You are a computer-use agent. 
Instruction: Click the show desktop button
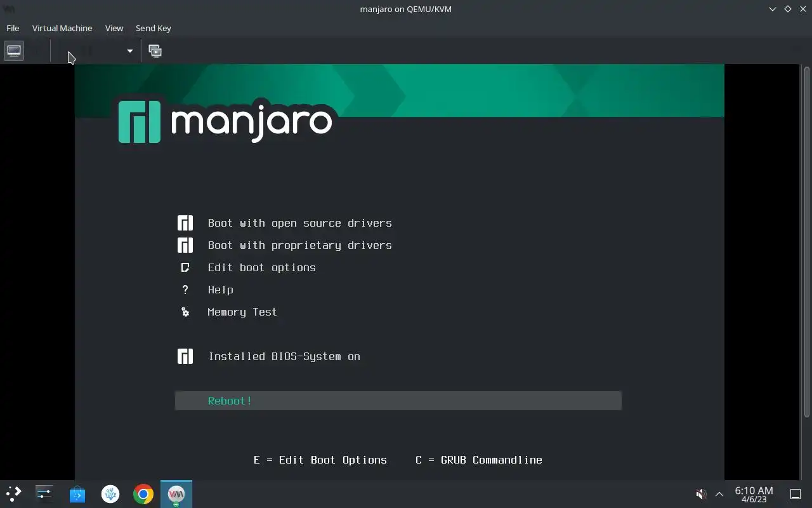tap(796, 494)
